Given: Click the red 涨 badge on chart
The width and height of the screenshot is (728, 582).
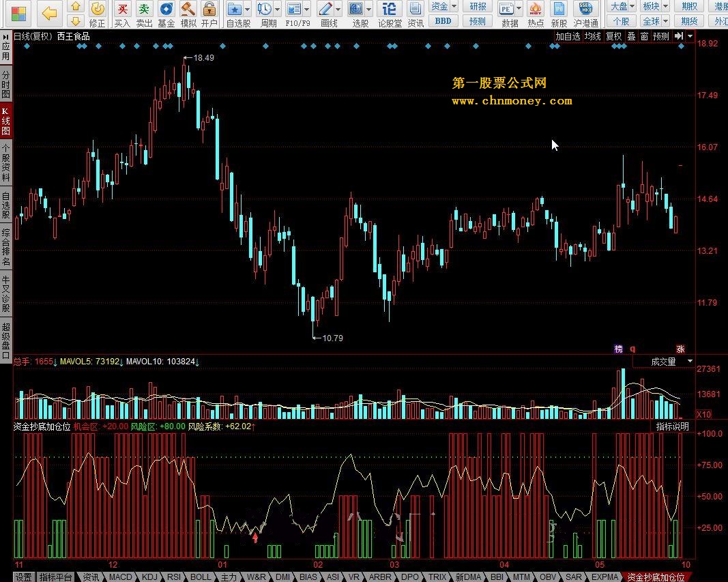Looking at the screenshot, I should click(x=680, y=349).
